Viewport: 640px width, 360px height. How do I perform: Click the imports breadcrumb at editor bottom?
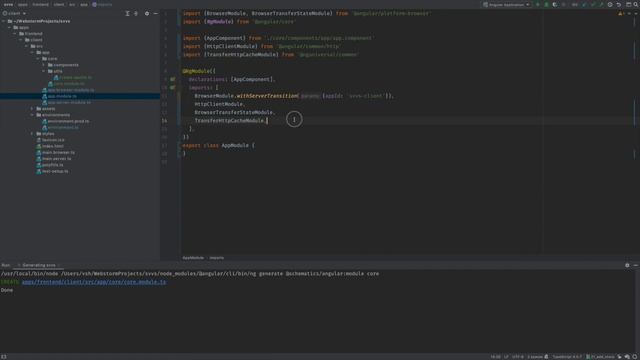tap(217, 258)
